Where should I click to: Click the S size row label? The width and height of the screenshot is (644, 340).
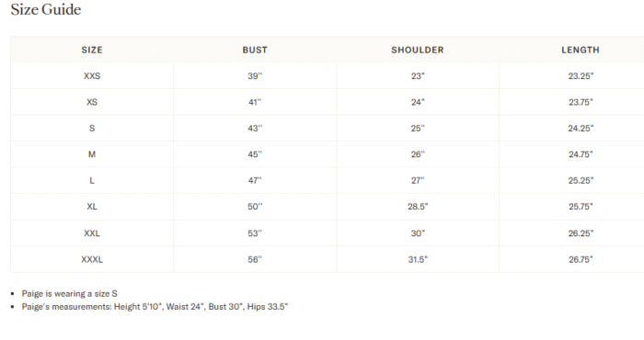[x=92, y=129]
